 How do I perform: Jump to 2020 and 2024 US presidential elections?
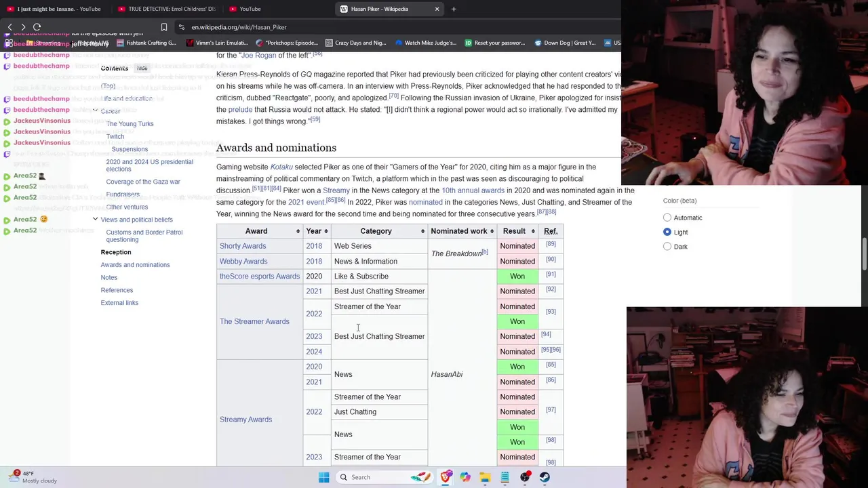pos(149,165)
